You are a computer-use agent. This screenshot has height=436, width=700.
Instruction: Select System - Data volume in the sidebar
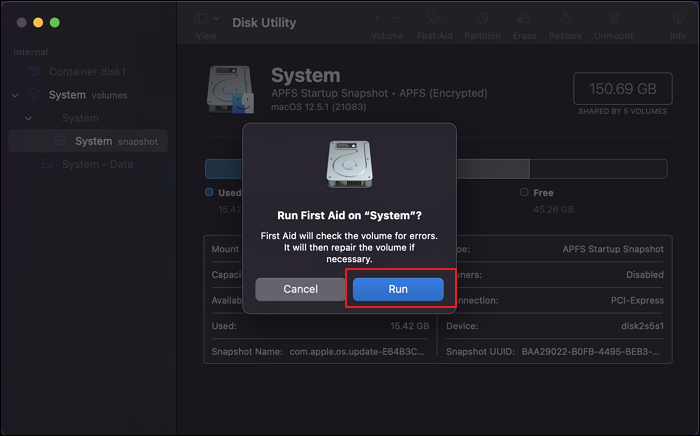pos(97,164)
